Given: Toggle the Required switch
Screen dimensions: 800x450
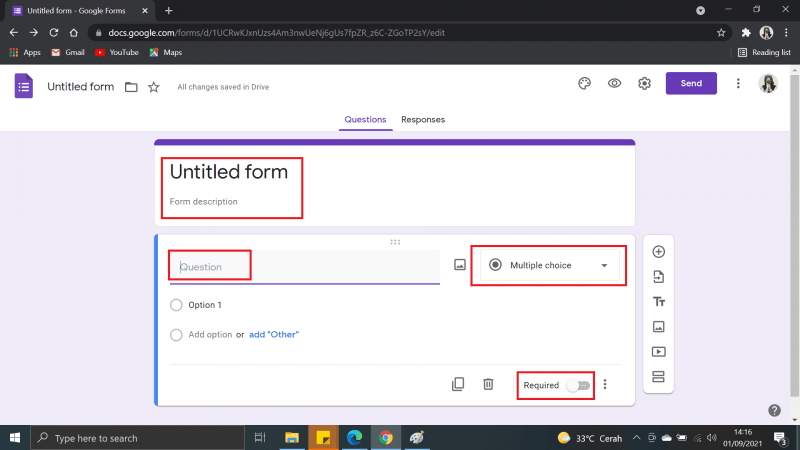Looking at the screenshot, I should tap(578, 385).
